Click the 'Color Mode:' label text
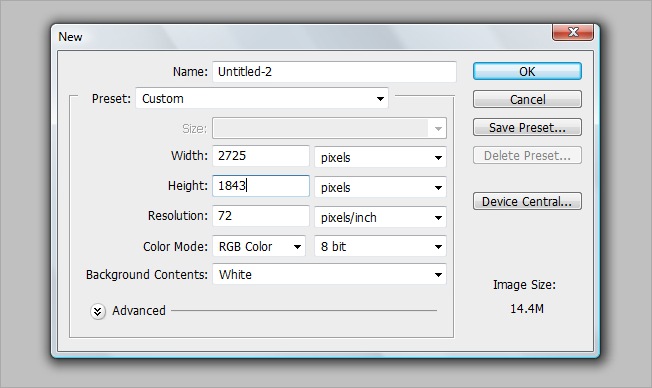Screen dimensions: 652x388 (175, 247)
